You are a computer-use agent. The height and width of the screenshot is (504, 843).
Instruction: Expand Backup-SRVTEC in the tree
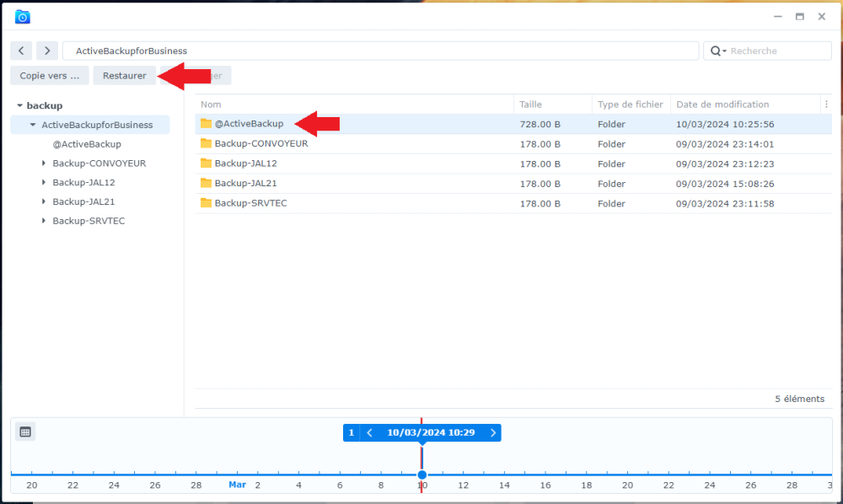tap(44, 221)
